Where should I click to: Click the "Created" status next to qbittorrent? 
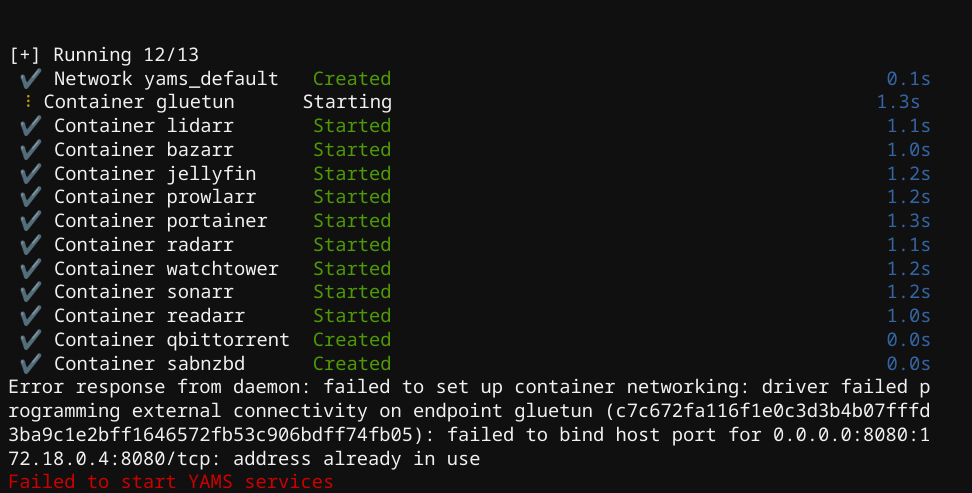pyautogui.click(x=352, y=340)
